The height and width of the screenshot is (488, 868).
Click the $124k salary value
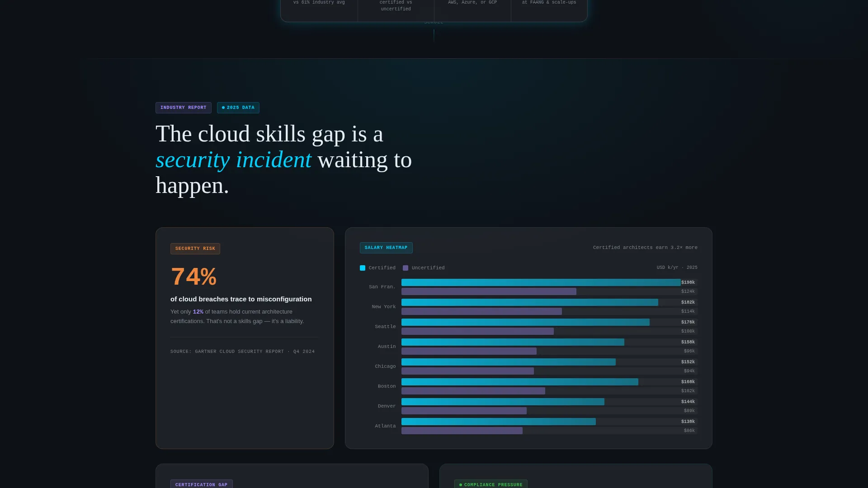tap(688, 291)
